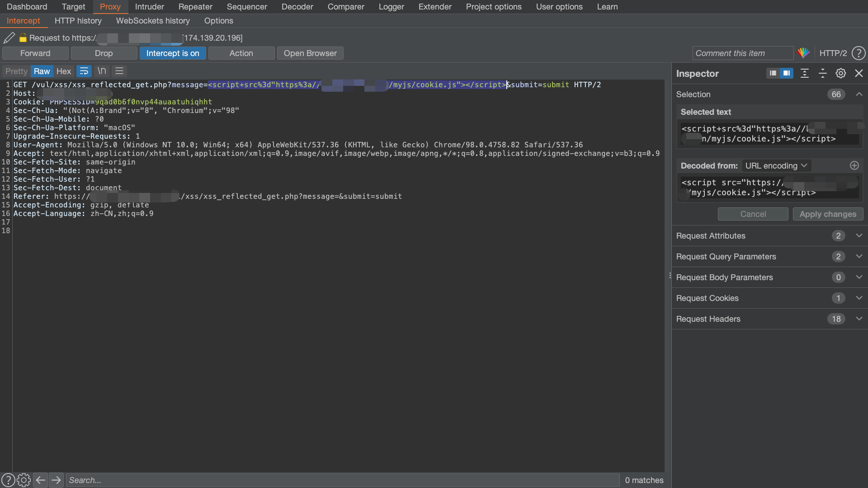Open the Decoder tab
The height and width of the screenshot is (488, 868).
297,7
